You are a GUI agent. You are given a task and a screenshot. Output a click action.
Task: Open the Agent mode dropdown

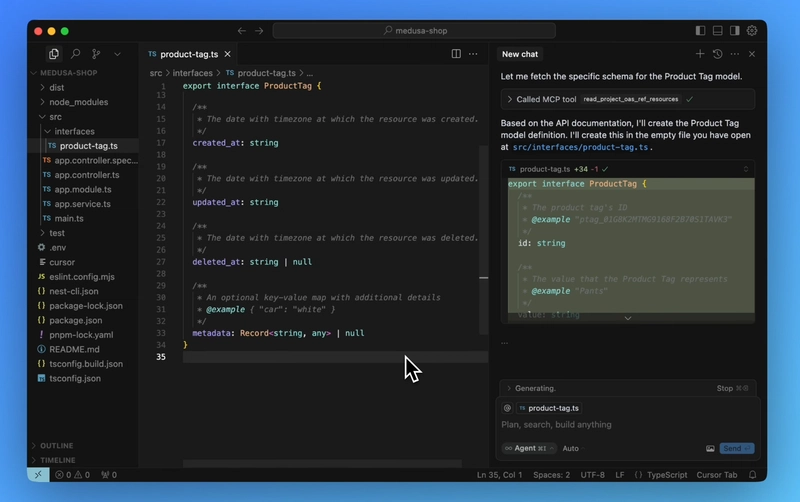[529, 448]
